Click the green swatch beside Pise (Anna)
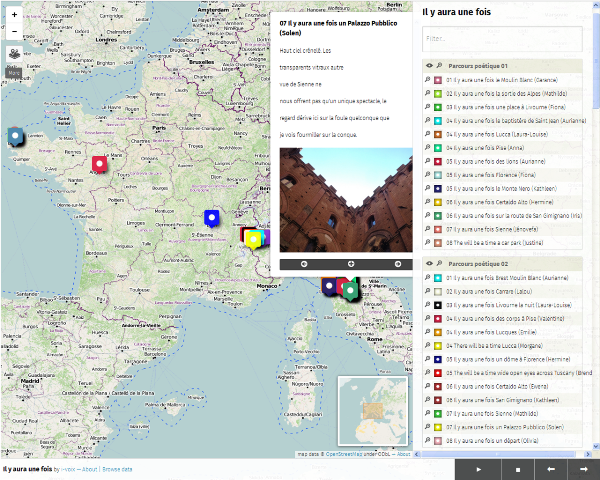 438,148
